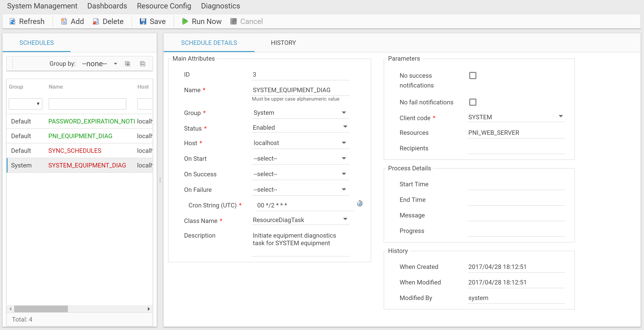
Task: Collapse all groups icon in schedules
Action: click(143, 64)
